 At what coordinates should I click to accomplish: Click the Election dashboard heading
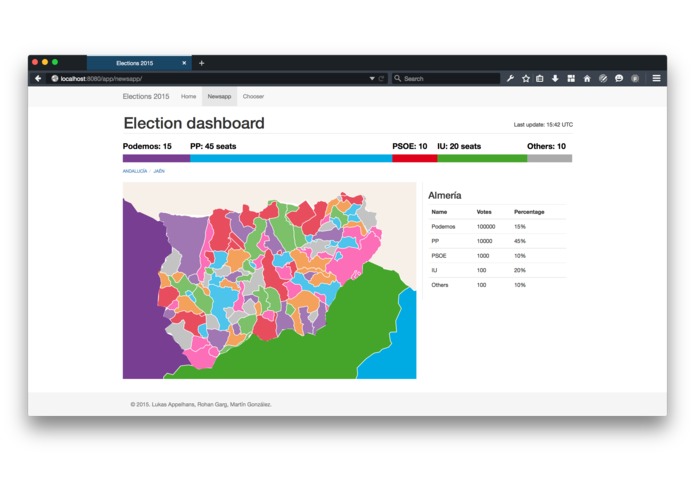tap(194, 123)
